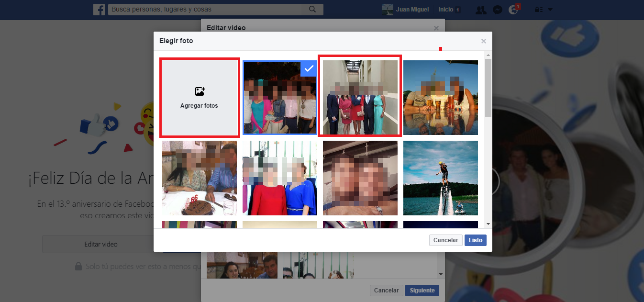Click the search magnifier icon
Screen dimensions: 644x302
(312, 9)
